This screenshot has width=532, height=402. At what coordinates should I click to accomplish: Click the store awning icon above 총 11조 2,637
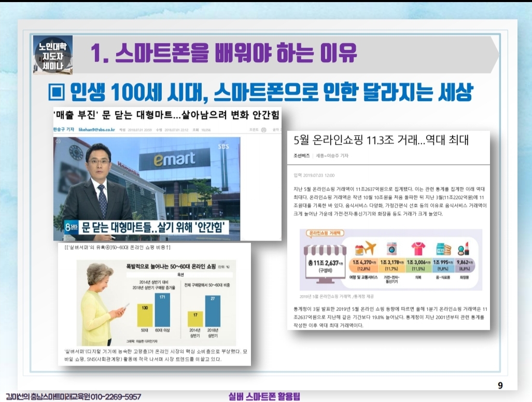tap(325, 250)
